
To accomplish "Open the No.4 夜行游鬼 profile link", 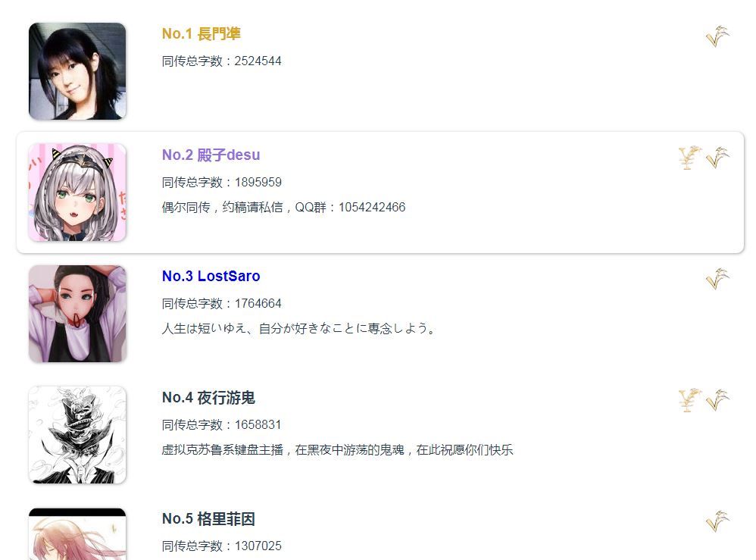I will 208,397.
